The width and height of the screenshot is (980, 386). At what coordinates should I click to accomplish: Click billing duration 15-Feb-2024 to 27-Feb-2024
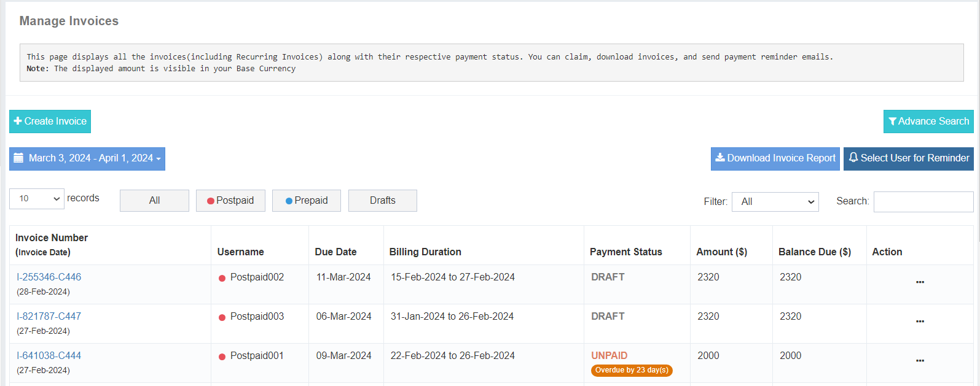(453, 277)
